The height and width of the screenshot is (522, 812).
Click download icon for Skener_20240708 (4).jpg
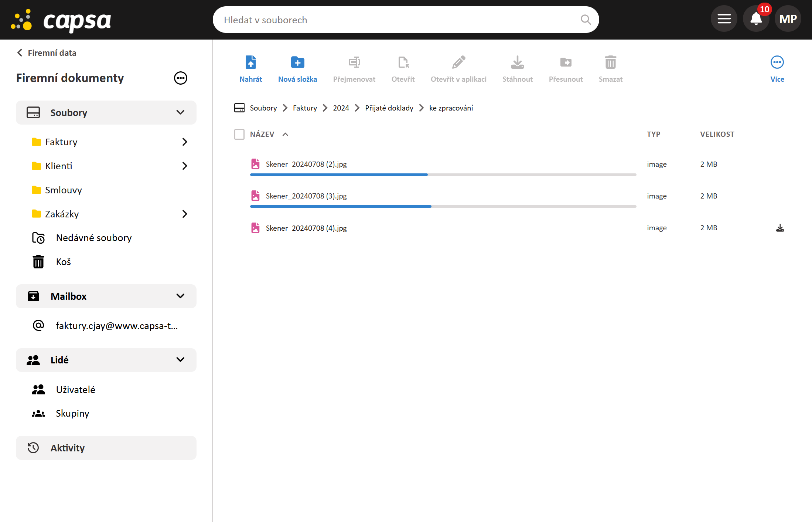(x=780, y=228)
